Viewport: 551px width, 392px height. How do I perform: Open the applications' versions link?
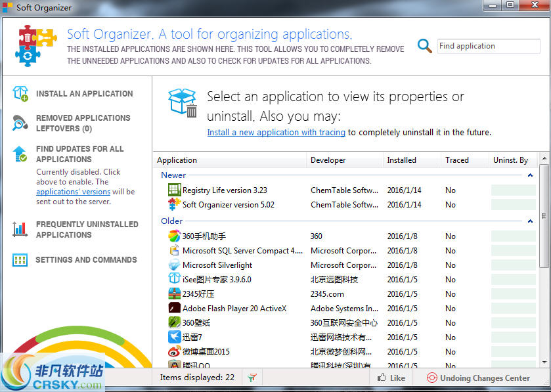point(72,192)
